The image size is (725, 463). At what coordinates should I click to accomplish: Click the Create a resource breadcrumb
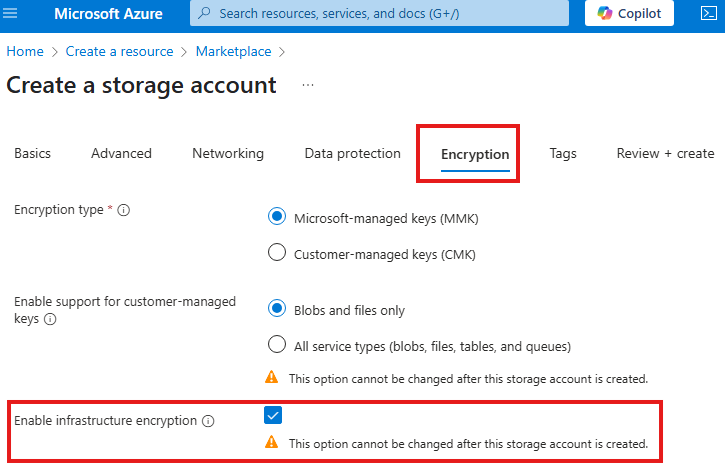119,51
